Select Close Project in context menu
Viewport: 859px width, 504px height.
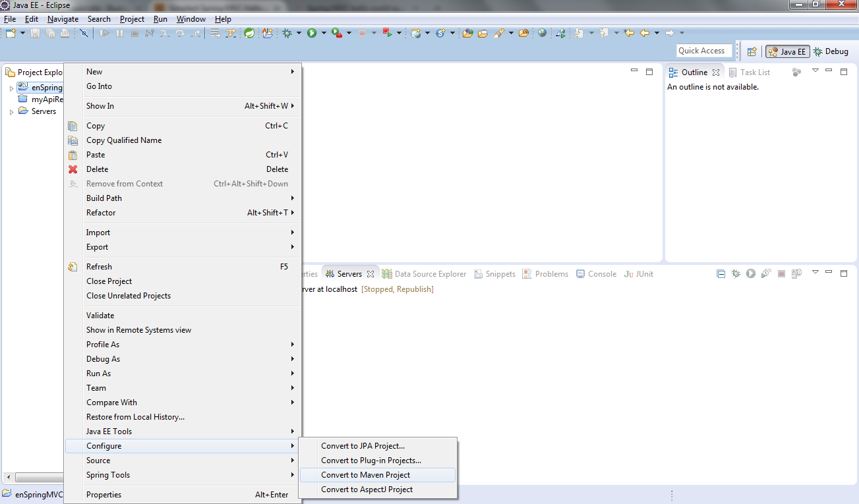click(x=183, y=281)
